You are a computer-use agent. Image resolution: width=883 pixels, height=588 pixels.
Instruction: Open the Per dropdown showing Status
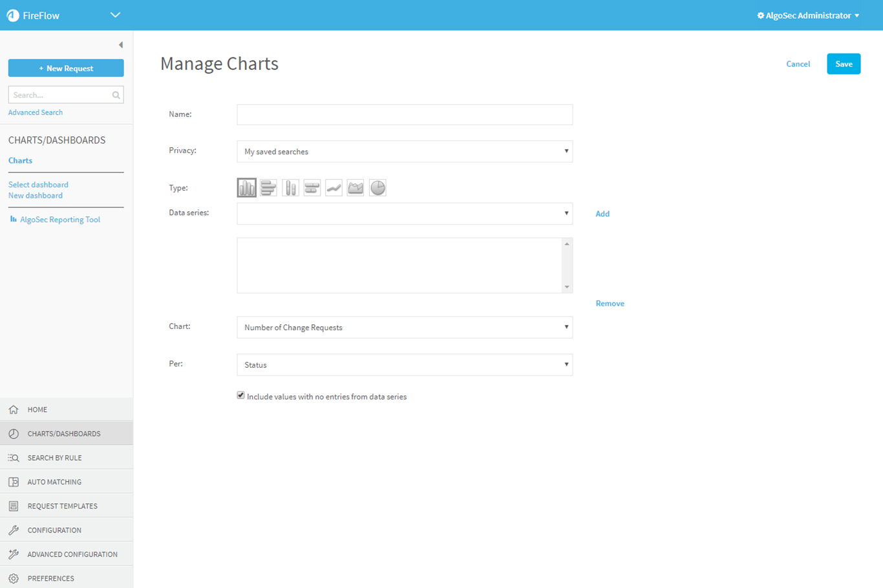405,365
